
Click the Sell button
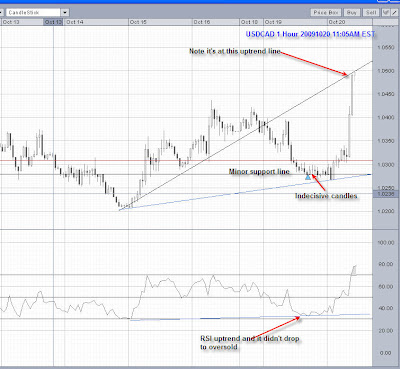tap(371, 13)
